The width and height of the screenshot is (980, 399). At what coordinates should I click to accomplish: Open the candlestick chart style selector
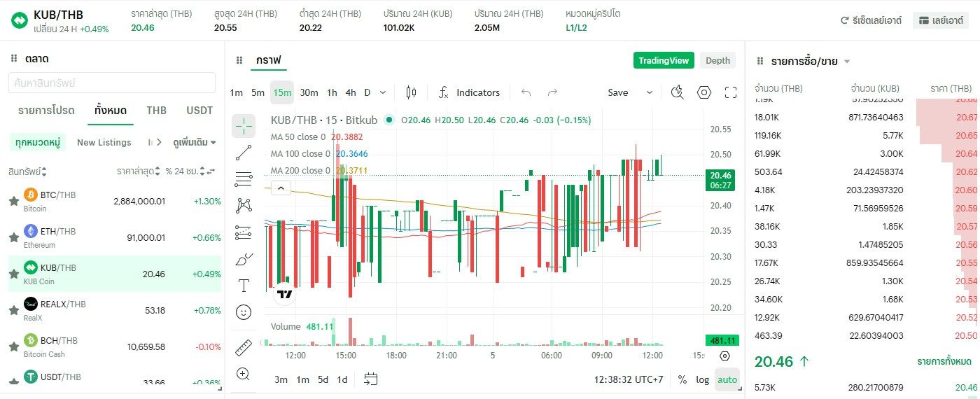pyautogui.click(x=411, y=92)
